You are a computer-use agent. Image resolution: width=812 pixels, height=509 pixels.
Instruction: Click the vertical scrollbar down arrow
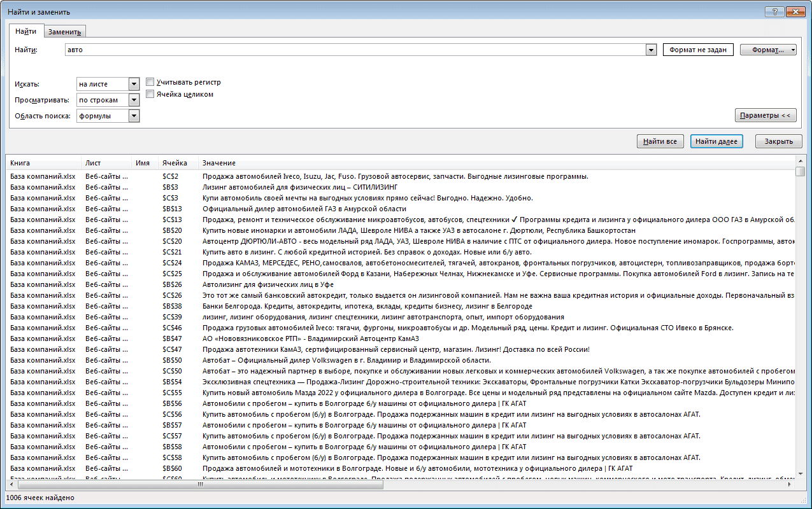click(x=801, y=475)
